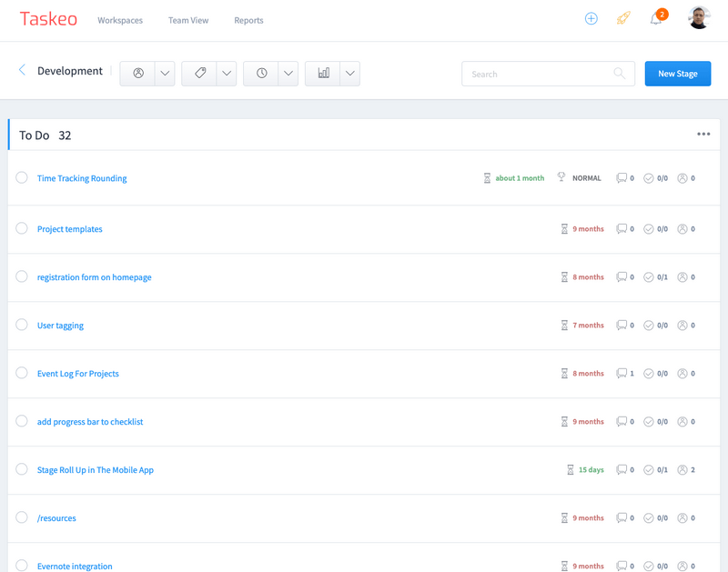Click the back arrow beside Development
Screen dimensions: 728x572
(23, 71)
